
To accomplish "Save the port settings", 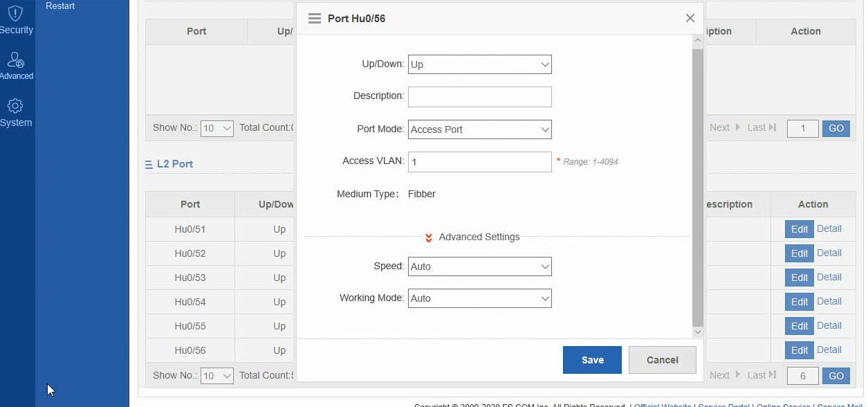I will (x=592, y=360).
